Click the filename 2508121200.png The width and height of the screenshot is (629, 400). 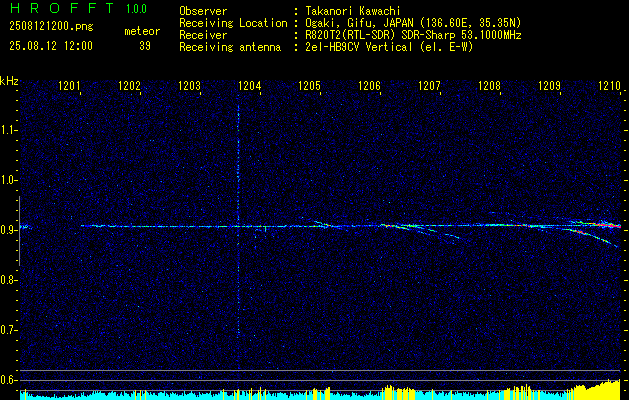click(51, 27)
